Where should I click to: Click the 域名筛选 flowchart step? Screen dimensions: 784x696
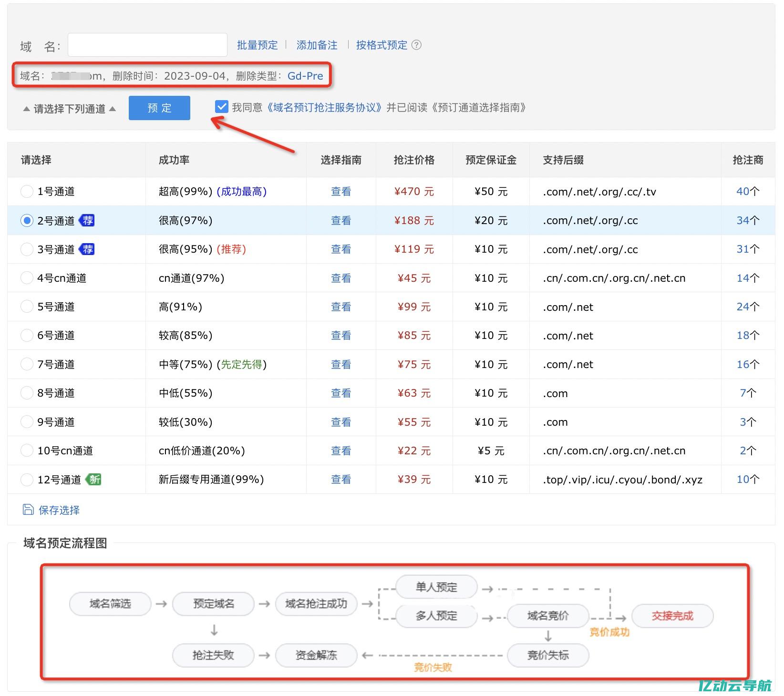[110, 604]
